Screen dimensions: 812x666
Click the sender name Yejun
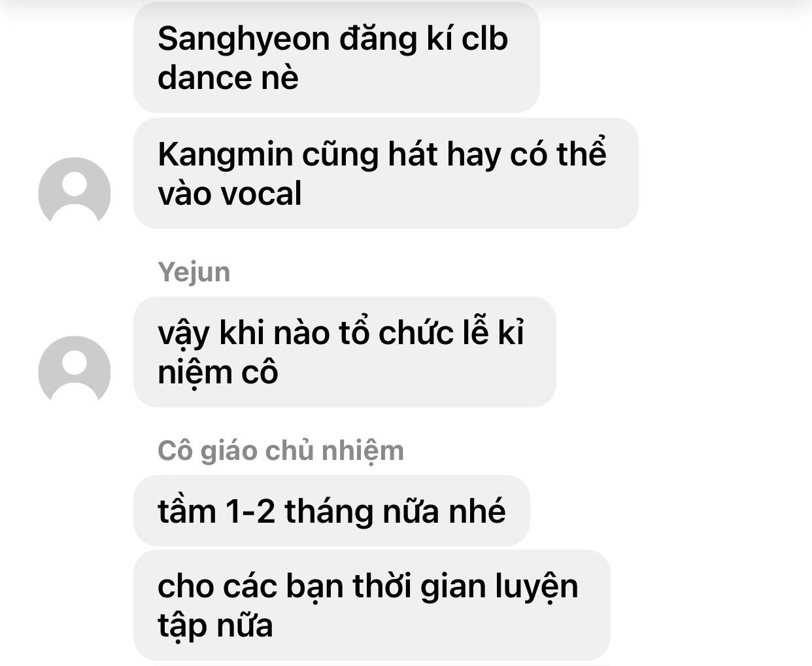tap(194, 272)
